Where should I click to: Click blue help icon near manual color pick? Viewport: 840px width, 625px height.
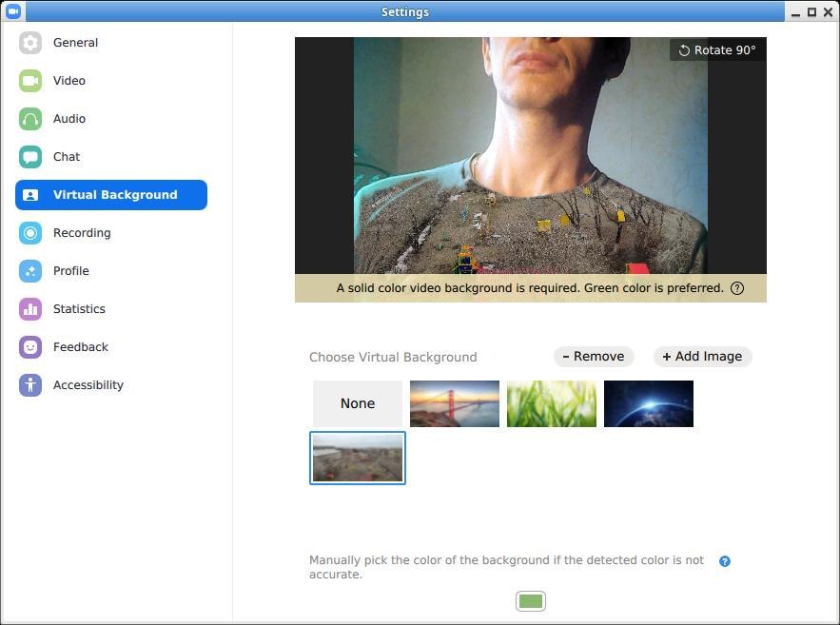pyautogui.click(x=725, y=561)
